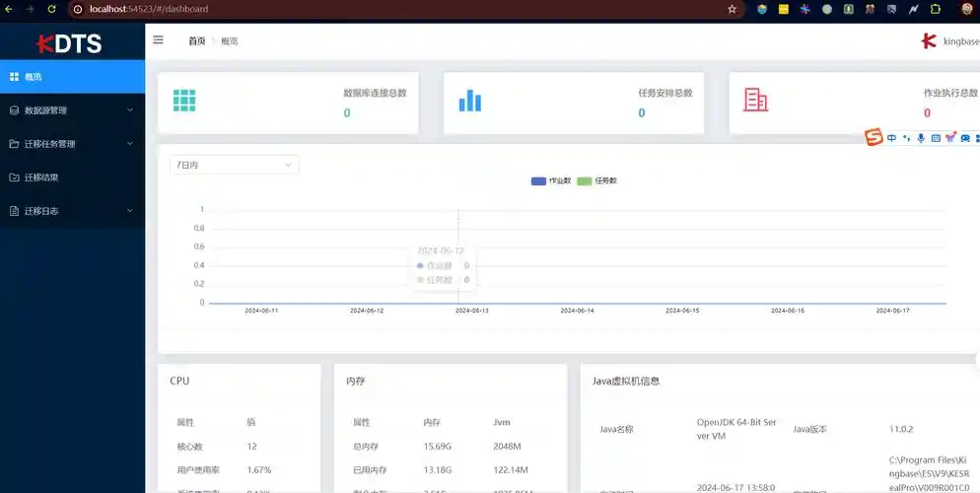Click the 2024-06-17 axis label
Image resolution: width=980 pixels, height=493 pixels.
[892, 311]
